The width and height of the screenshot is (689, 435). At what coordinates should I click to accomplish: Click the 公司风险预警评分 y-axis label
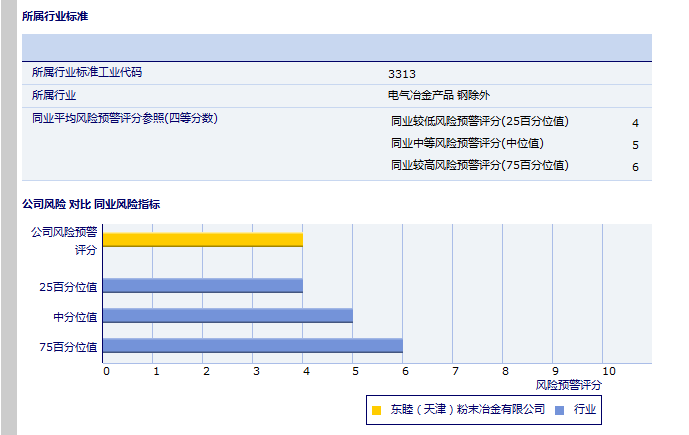pos(64,240)
